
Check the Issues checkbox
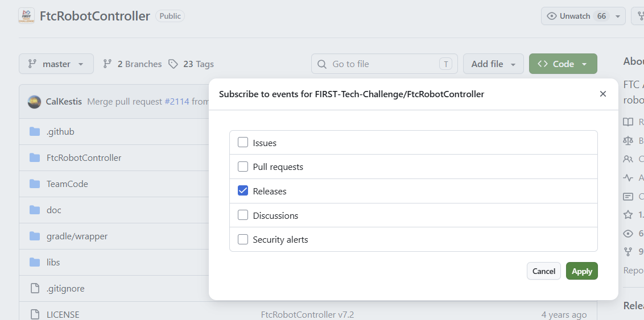coord(243,143)
